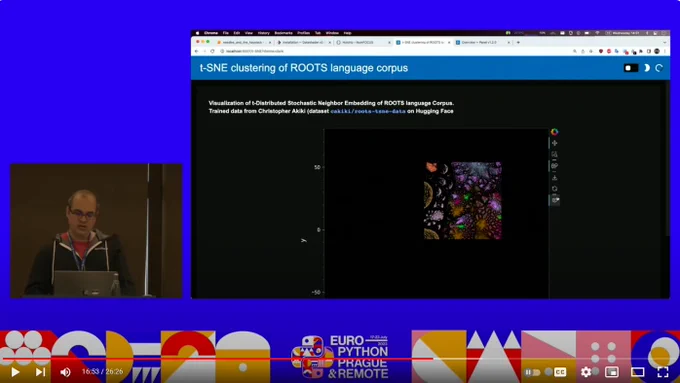Select the t-SNE clustering of ROOTS tab
680x383 pixels.
(423, 43)
